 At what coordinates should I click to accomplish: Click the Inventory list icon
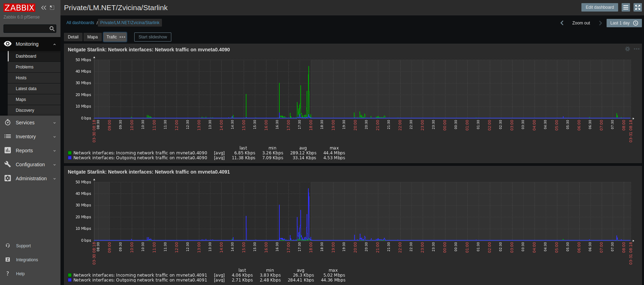pyautogui.click(x=8, y=136)
